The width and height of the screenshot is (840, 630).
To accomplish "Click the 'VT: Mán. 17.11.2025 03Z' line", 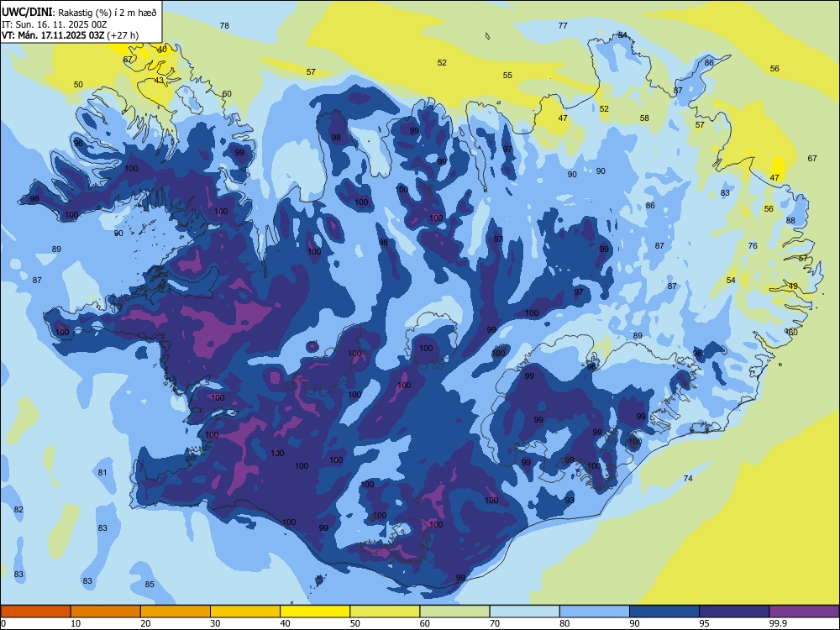I will pos(53,35).
